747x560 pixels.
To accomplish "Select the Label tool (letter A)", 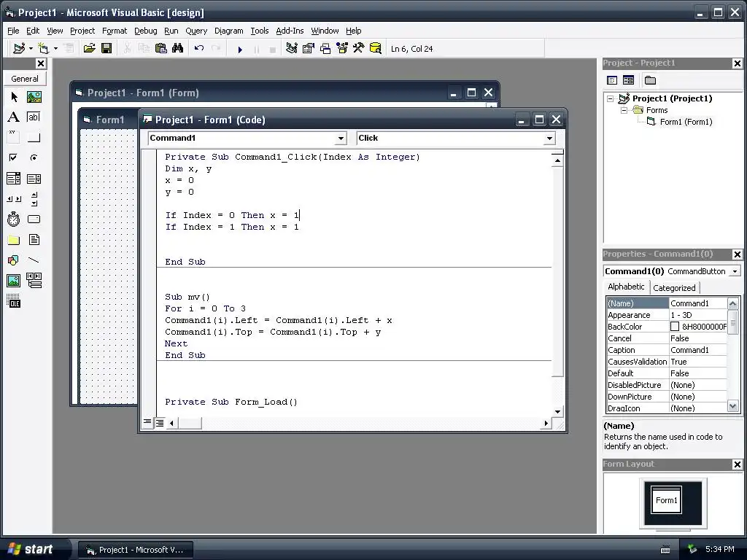I will 14,117.
